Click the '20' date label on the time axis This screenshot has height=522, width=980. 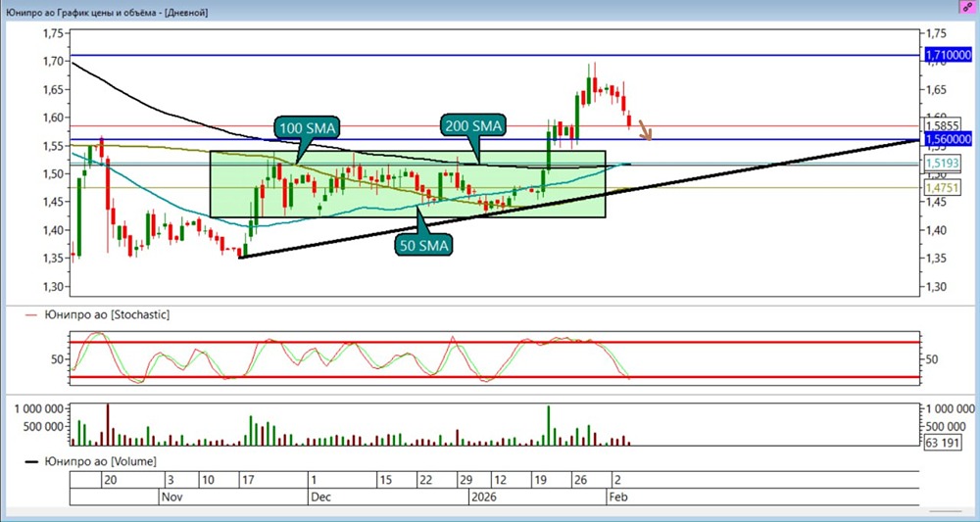click(x=110, y=480)
